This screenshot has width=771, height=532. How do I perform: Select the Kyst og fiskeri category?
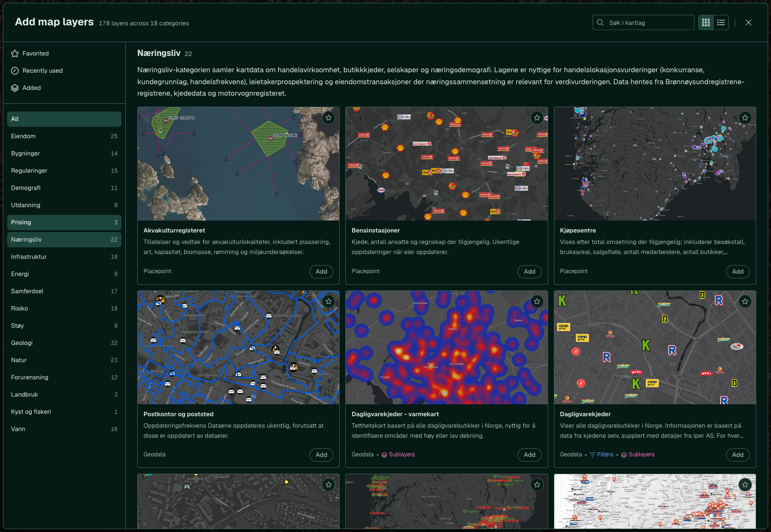[x=64, y=412]
